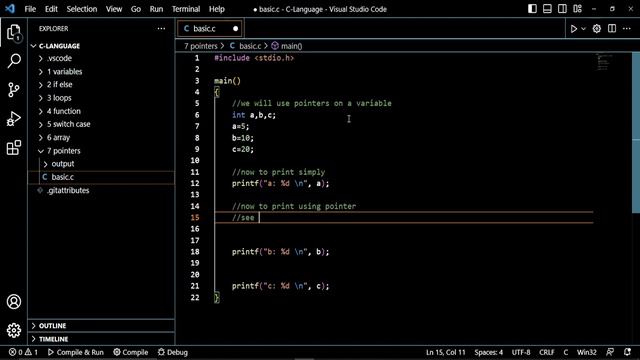Expand the 1 variables folder
The image size is (640, 360).
pyautogui.click(x=101, y=71)
